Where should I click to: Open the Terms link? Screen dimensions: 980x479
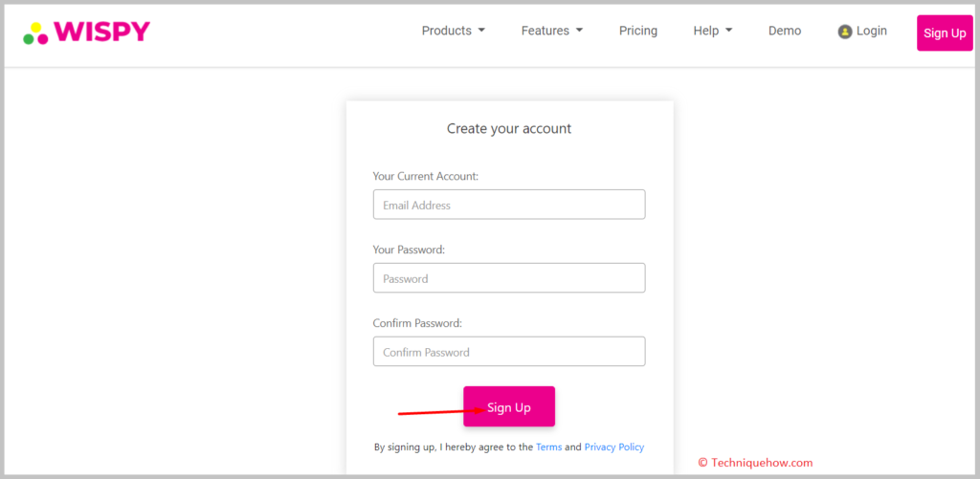[x=548, y=447]
